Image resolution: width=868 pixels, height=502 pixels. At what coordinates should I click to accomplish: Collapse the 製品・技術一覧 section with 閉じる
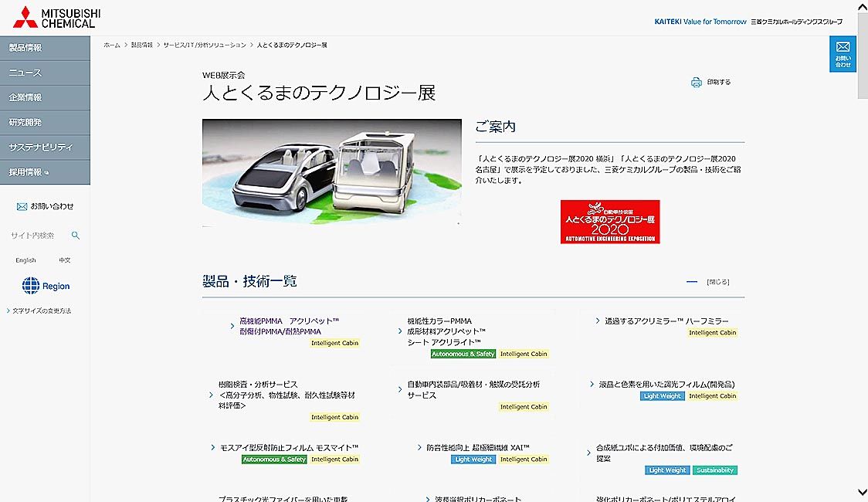pyautogui.click(x=718, y=282)
